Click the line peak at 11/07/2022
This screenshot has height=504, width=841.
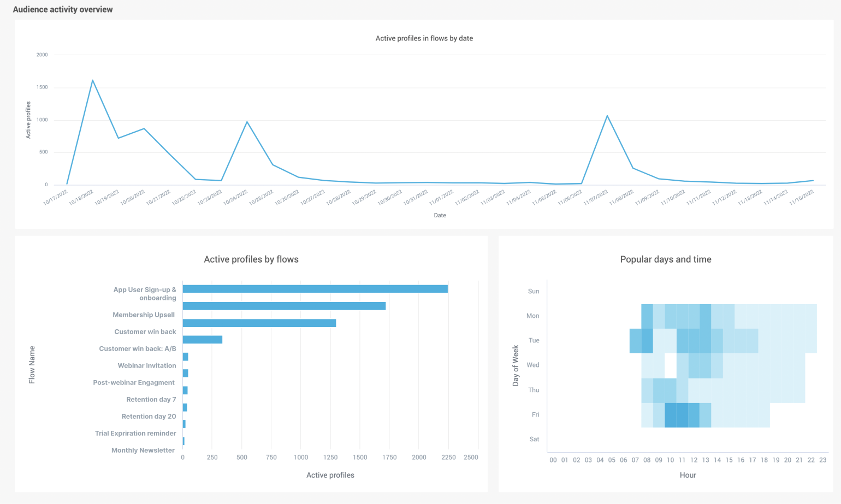(x=607, y=116)
